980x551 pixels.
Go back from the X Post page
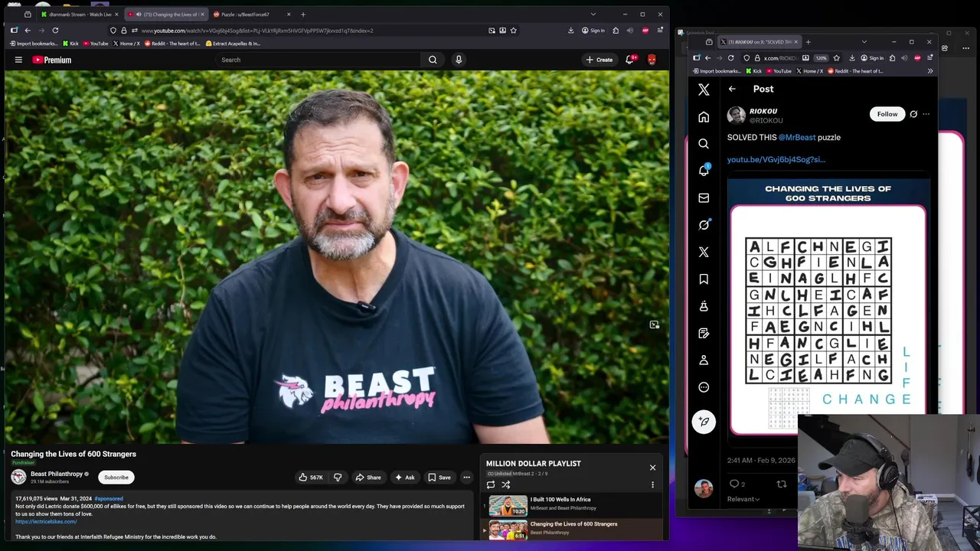coord(732,89)
